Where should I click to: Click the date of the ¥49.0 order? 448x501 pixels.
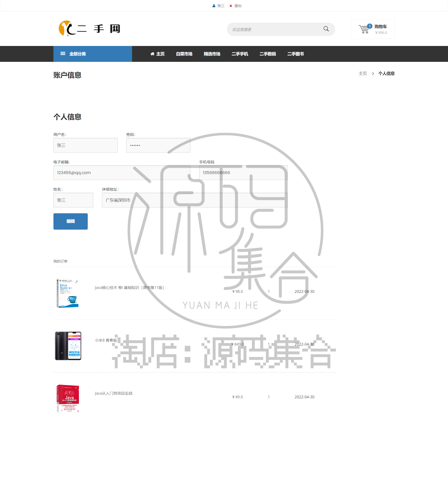304,397
